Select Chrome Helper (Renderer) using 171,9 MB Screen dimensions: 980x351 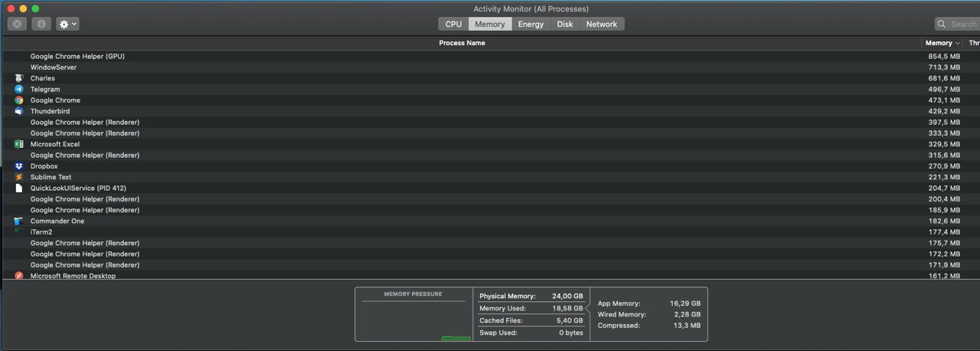[x=490, y=265]
